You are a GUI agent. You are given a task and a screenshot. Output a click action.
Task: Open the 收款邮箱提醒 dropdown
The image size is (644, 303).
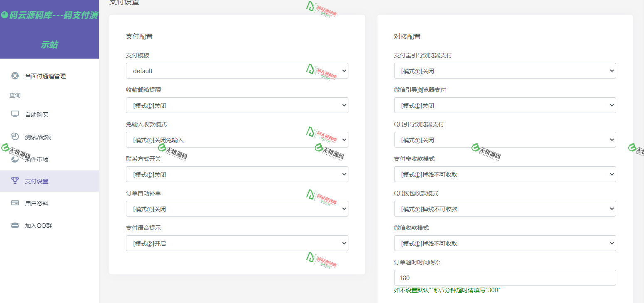coord(237,105)
